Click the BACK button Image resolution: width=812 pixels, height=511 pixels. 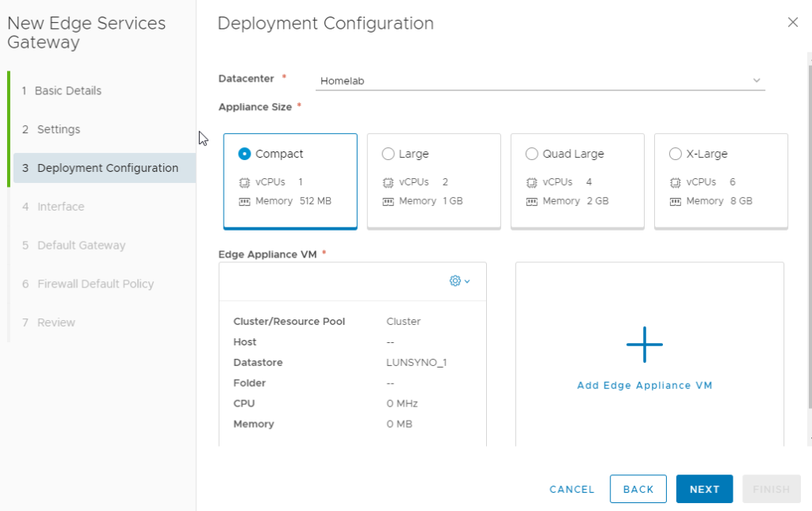click(638, 489)
